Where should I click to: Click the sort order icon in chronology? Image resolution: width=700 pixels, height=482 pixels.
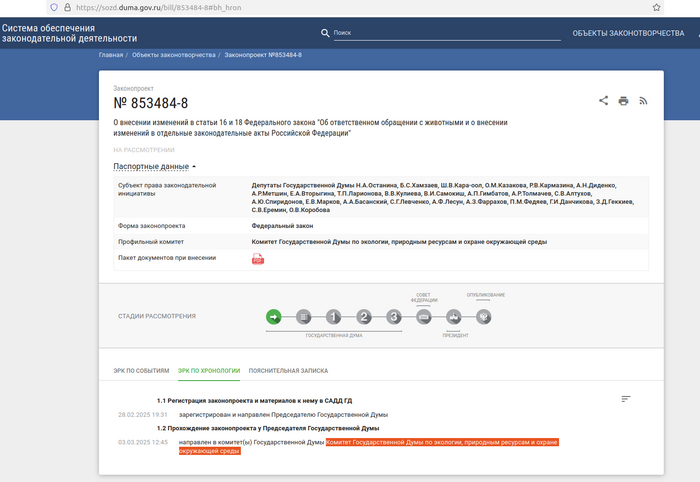click(626, 399)
